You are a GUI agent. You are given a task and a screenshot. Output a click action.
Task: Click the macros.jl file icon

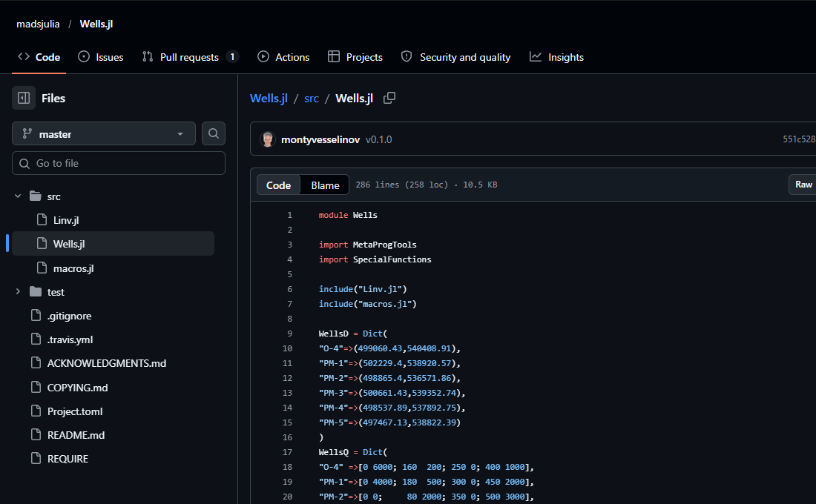pyautogui.click(x=42, y=268)
